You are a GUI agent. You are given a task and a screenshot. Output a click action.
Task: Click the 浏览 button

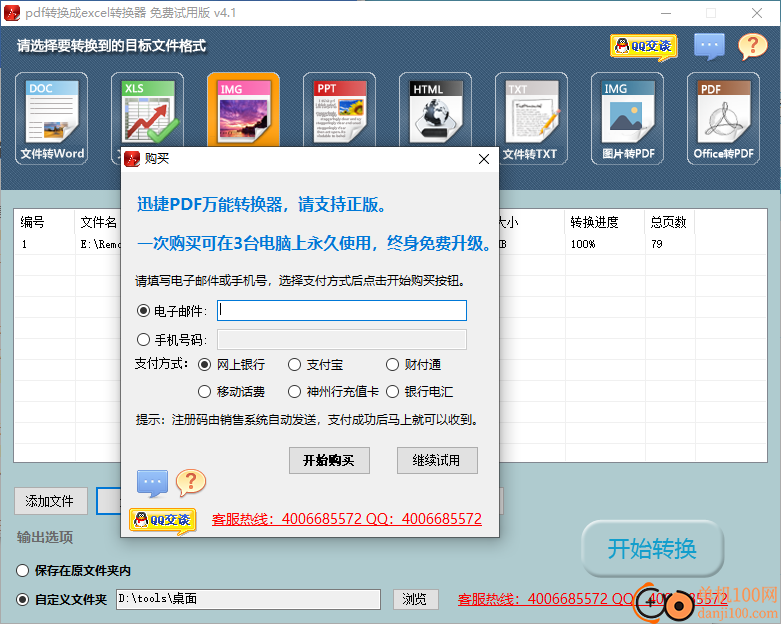415,599
